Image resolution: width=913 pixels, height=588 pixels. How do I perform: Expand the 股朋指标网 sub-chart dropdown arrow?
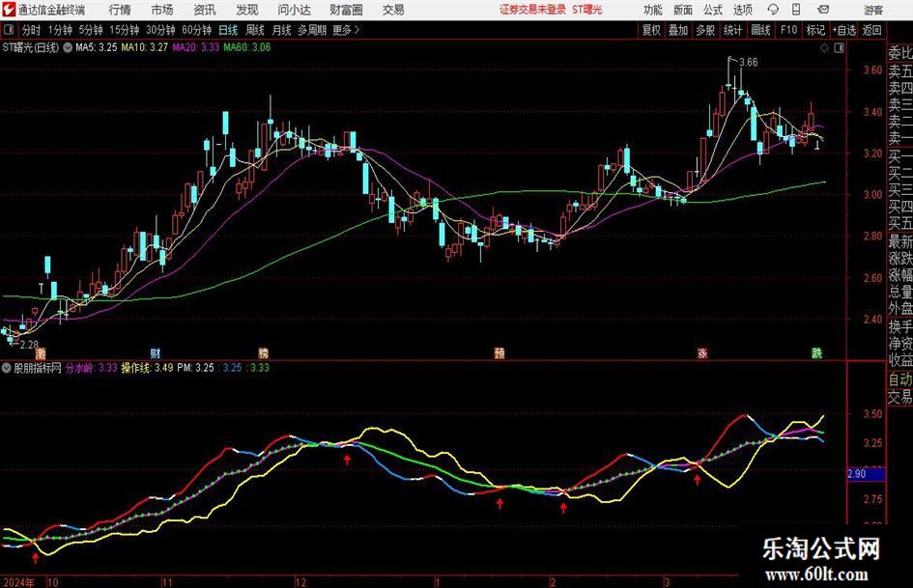7,368
